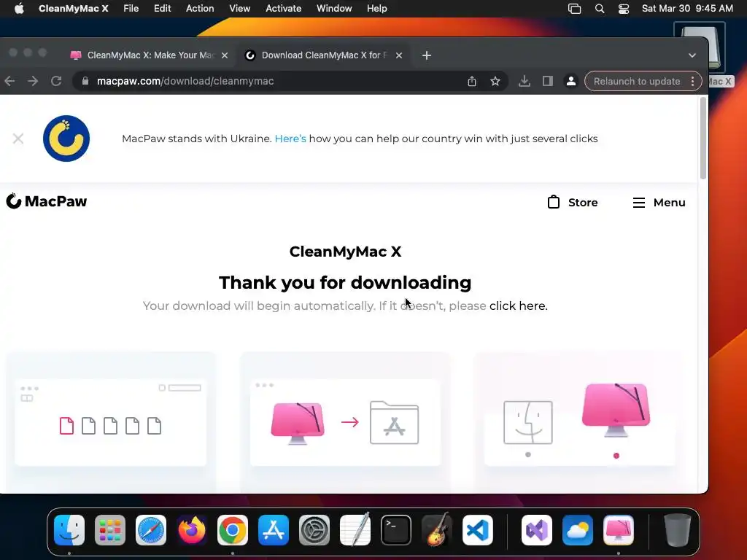The image size is (747, 560).
Task: Open Chrome profile menu
Action: tap(570, 82)
